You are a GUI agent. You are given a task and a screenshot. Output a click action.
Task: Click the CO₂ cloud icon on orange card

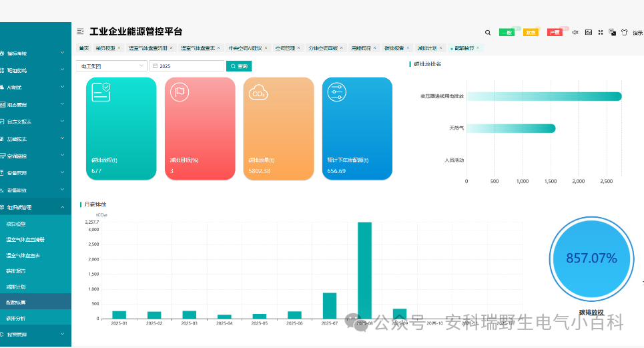click(x=258, y=92)
